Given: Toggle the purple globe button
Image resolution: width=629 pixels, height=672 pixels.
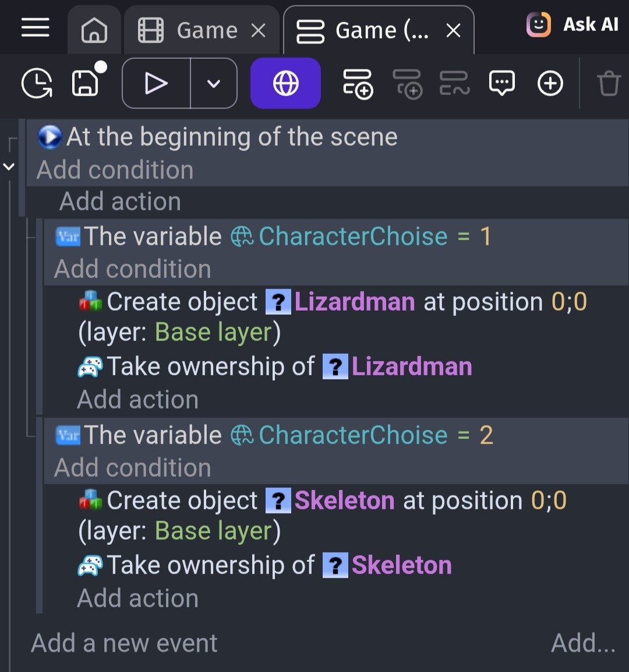Looking at the screenshot, I should (285, 83).
